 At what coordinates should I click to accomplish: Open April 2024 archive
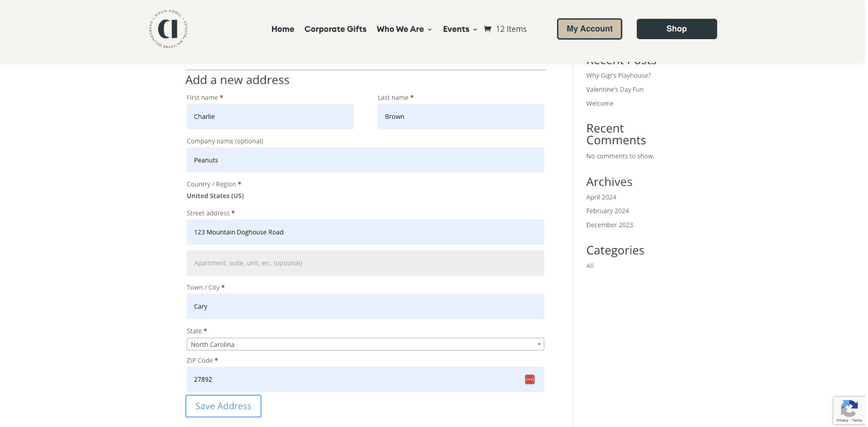click(x=601, y=197)
